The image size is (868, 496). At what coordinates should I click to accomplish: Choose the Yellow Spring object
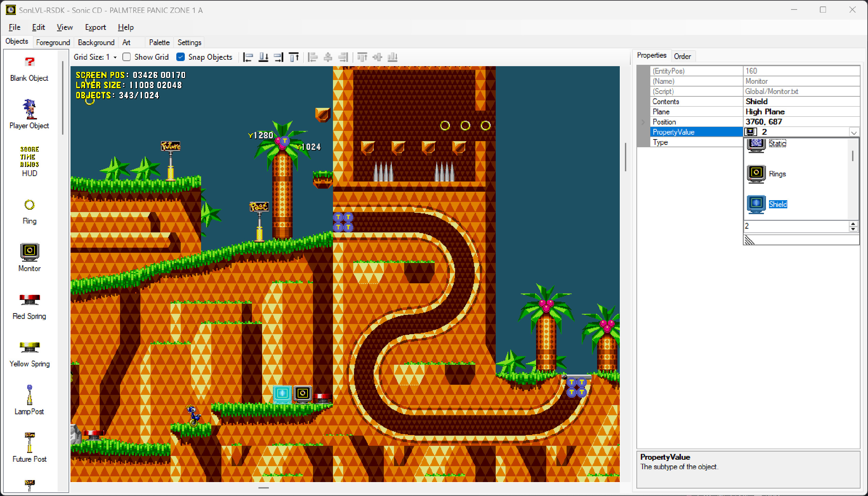29,354
